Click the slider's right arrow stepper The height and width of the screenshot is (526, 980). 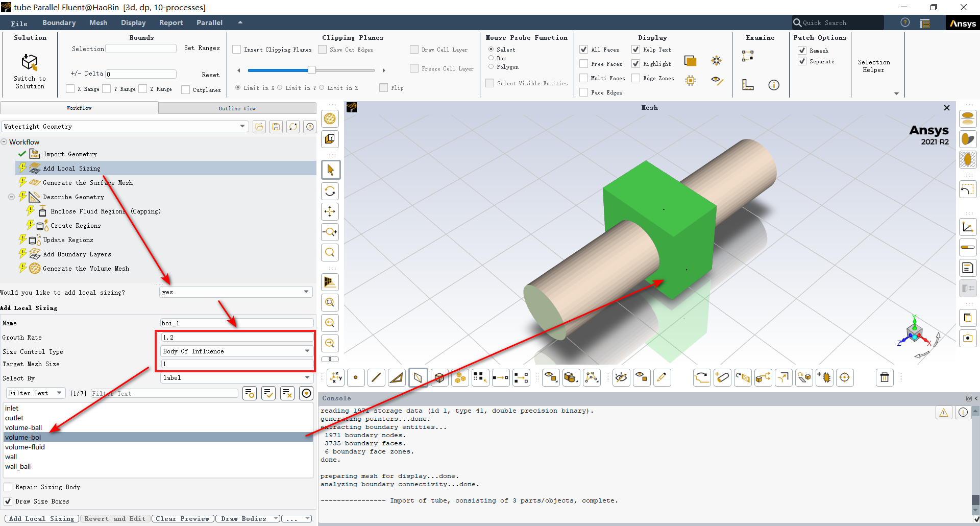click(x=384, y=70)
